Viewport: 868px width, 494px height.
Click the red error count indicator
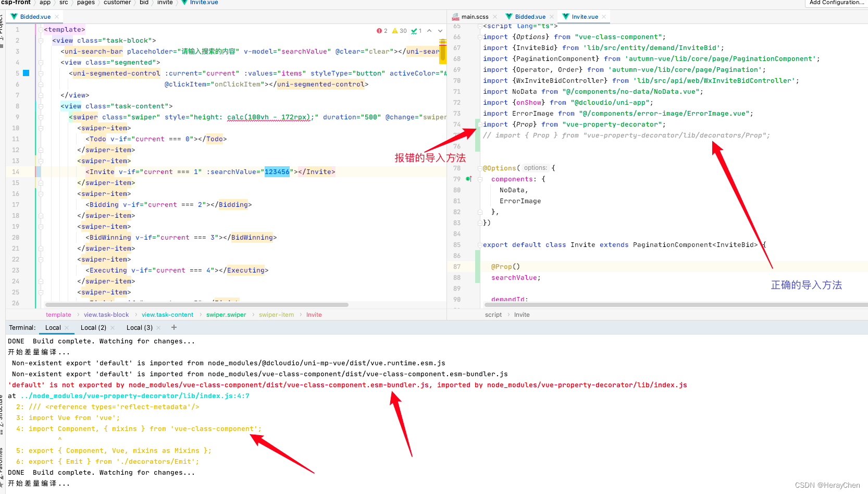coord(382,31)
